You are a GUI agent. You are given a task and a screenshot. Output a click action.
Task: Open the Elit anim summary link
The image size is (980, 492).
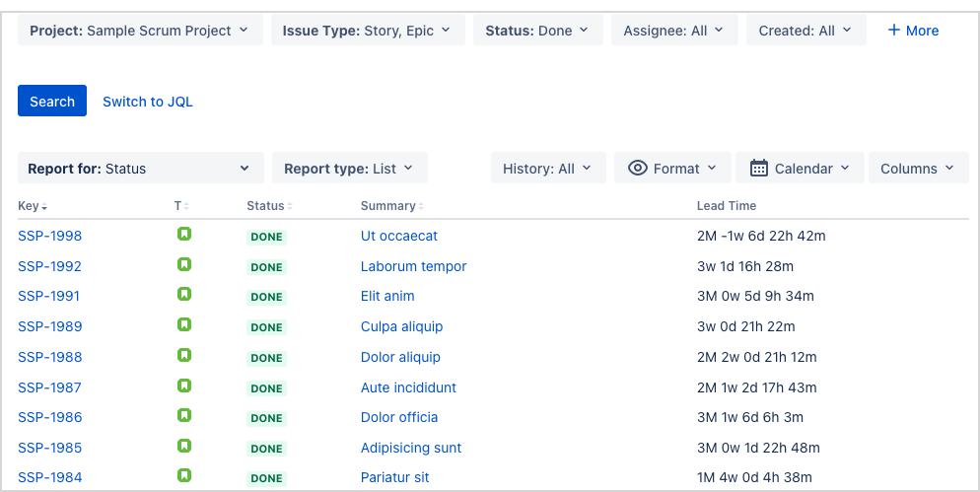(386, 296)
